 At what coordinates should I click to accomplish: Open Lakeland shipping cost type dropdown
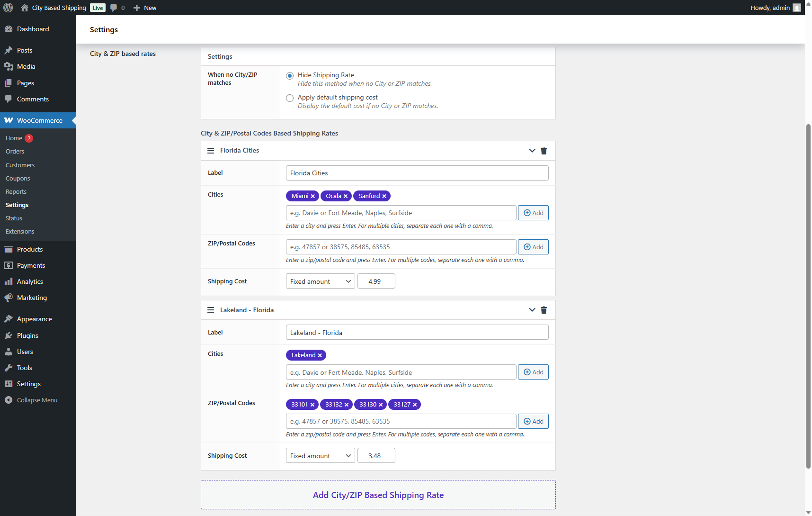pos(320,456)
